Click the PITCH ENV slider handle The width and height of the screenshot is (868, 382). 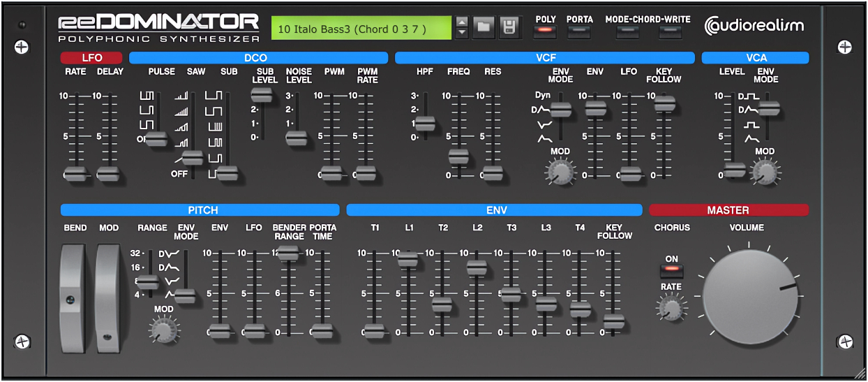pos(220,331)
